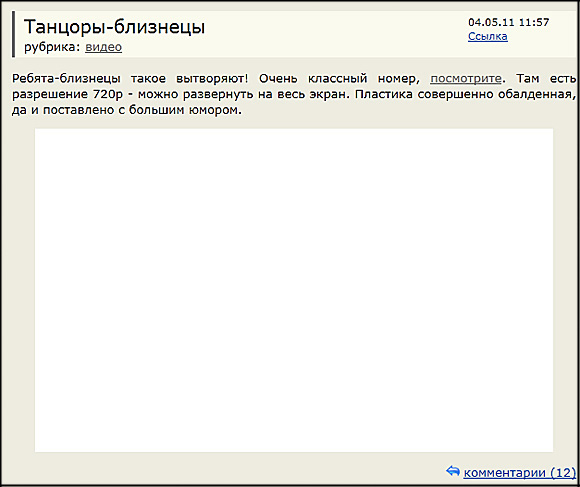
Task: Open the комментарии (12) link
Action: point(520,473)
